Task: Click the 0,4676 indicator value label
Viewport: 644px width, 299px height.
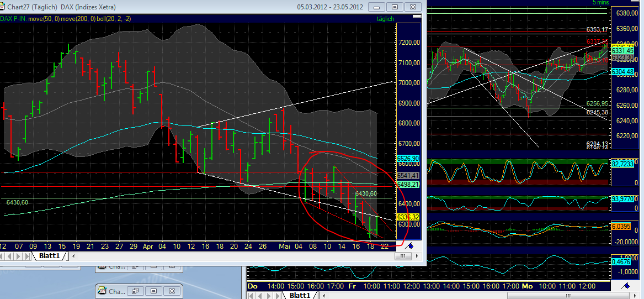Action: pyautogui.click(x=621, y=261)
